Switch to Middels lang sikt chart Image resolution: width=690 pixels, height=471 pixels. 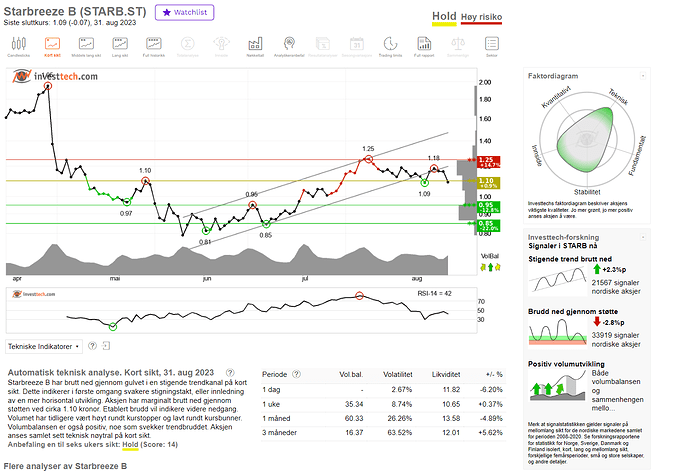(x=86, y=47)
